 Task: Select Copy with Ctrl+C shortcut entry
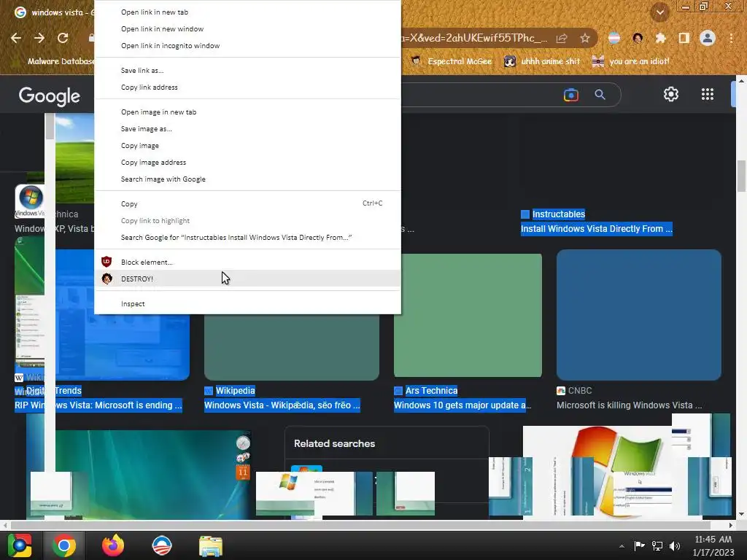coord(247,204)
